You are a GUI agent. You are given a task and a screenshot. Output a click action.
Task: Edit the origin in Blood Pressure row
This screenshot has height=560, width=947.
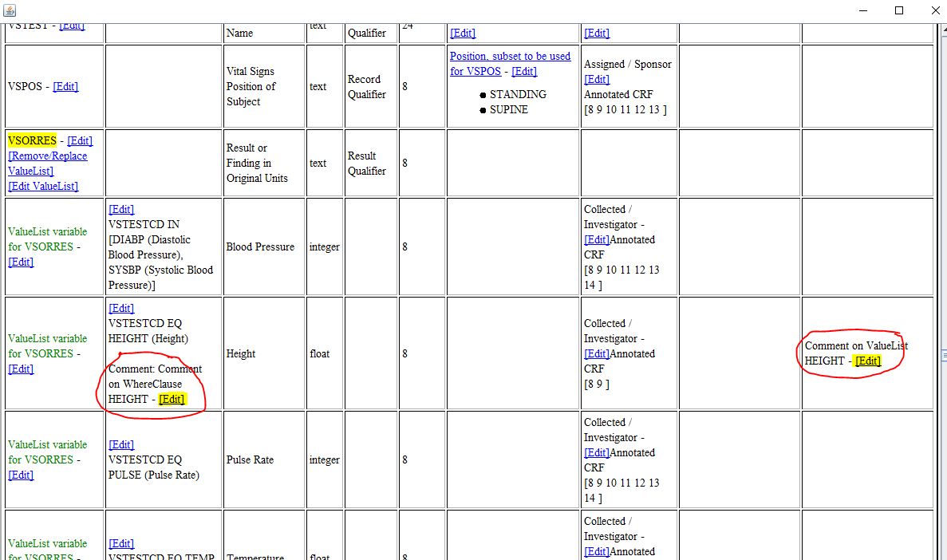[597, 239]
